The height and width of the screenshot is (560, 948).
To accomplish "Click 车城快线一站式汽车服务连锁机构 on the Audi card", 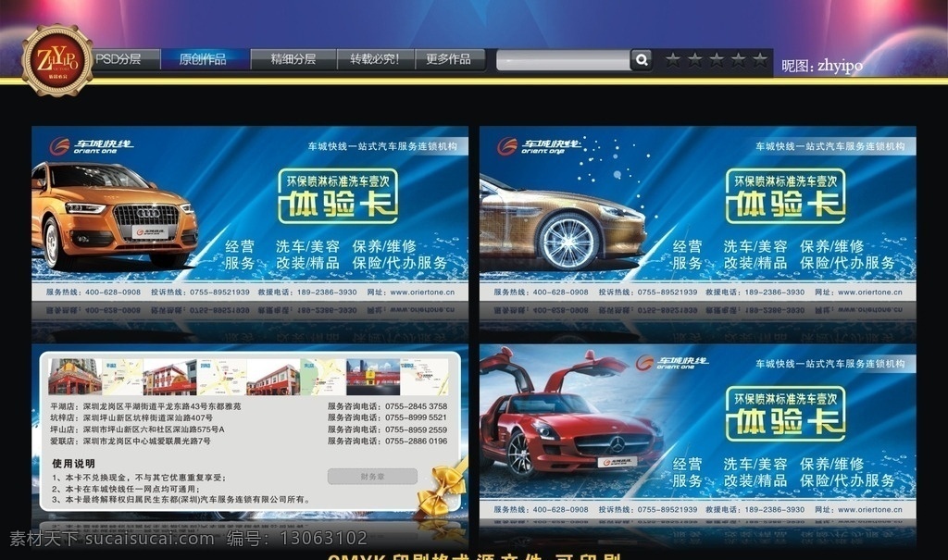I will (x=382, y=145).
